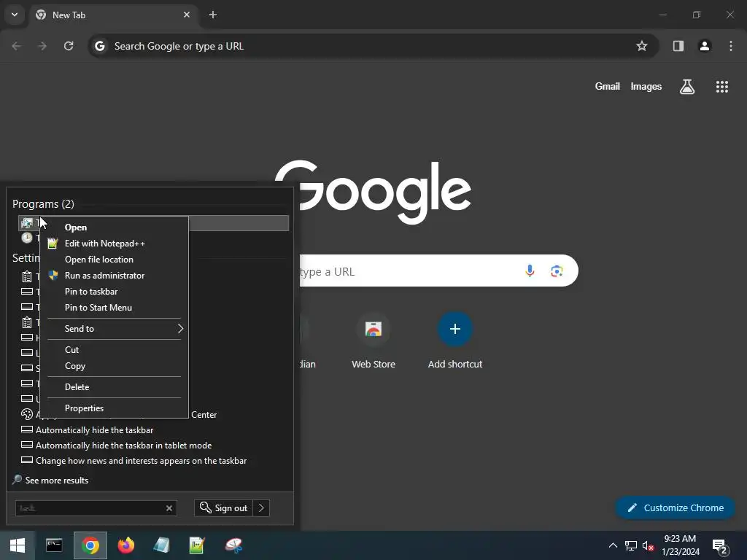Choose Open in the context menu
The width and height of the screenshot is (747, 560).
pyautogui.click(x=76, y=227)
